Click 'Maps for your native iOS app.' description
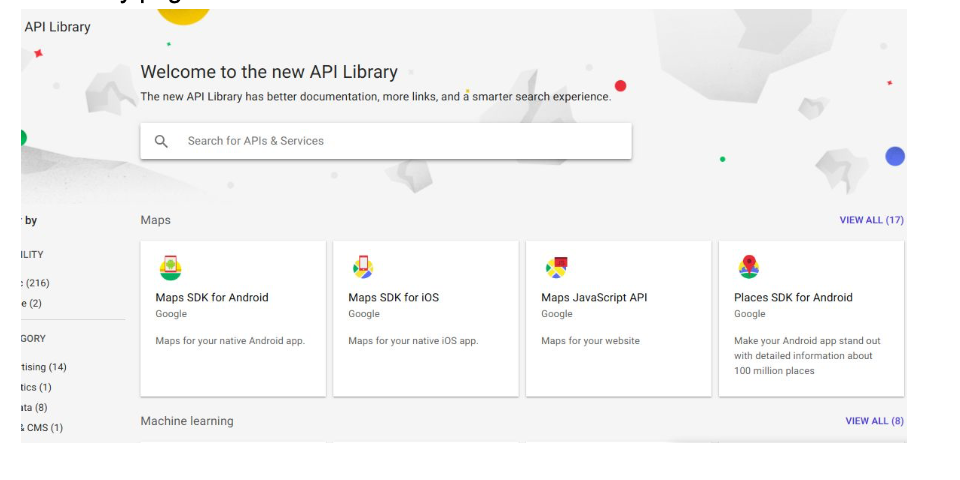Screen dimensions: 960x480 pyautogui.click(x=413, y=341)
